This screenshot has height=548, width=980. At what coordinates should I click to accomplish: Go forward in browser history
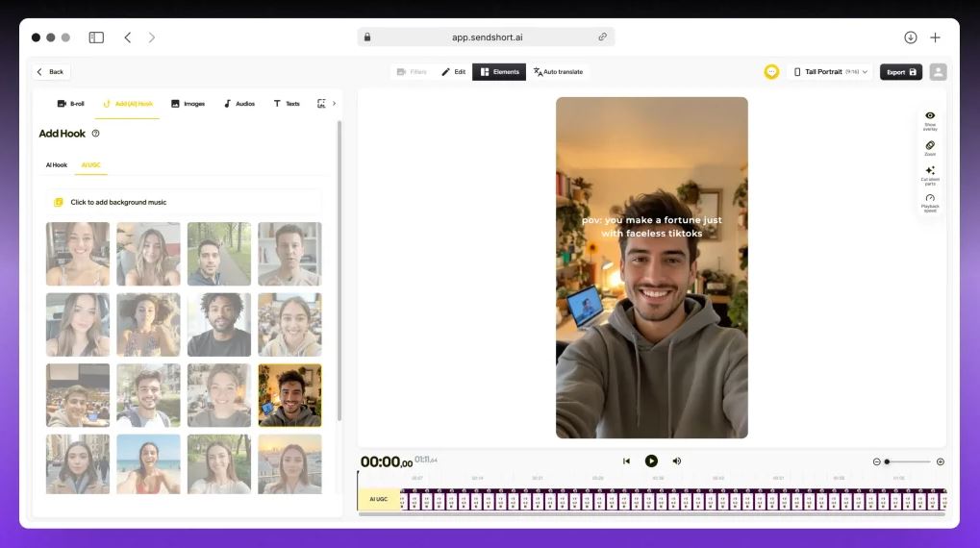click(x=151, y=37)
